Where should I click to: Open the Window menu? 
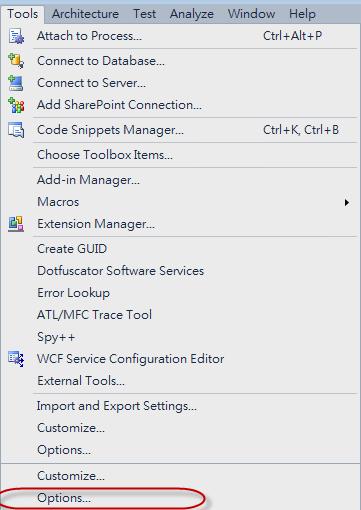click(251, 14)
